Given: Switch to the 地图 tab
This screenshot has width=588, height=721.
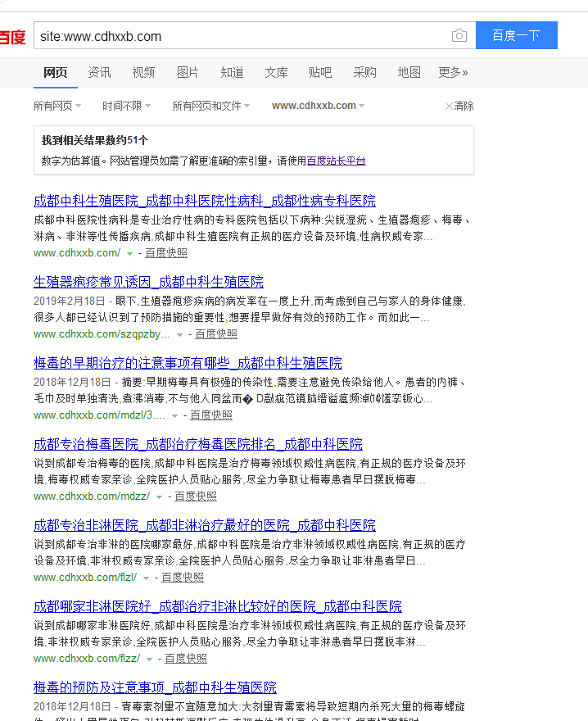Looking at the screenshot, I should [x=409, y=72].
